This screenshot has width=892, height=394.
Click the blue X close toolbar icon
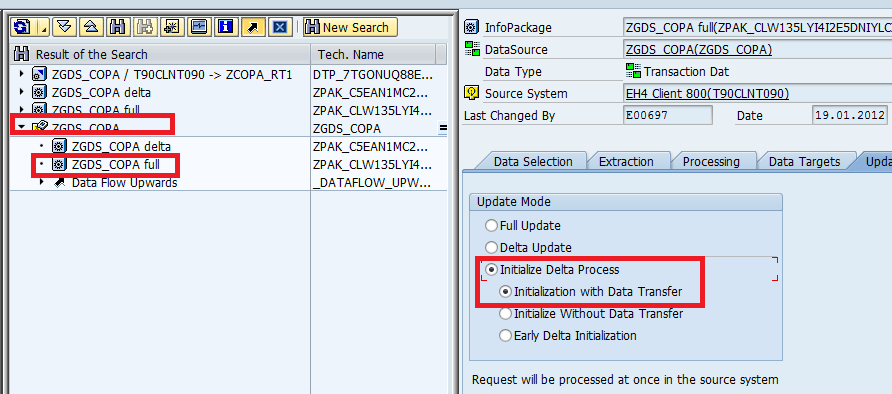pyautogui.click(x=279, y=27)
